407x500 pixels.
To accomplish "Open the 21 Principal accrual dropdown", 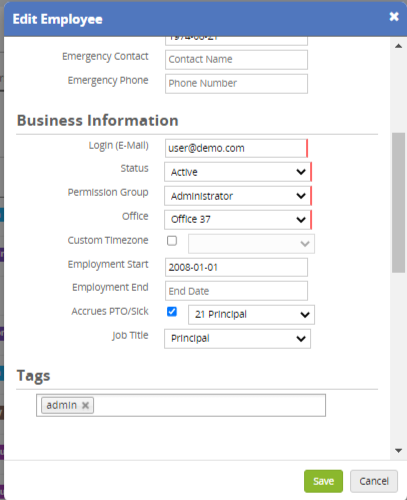I will tap(251, 315).
